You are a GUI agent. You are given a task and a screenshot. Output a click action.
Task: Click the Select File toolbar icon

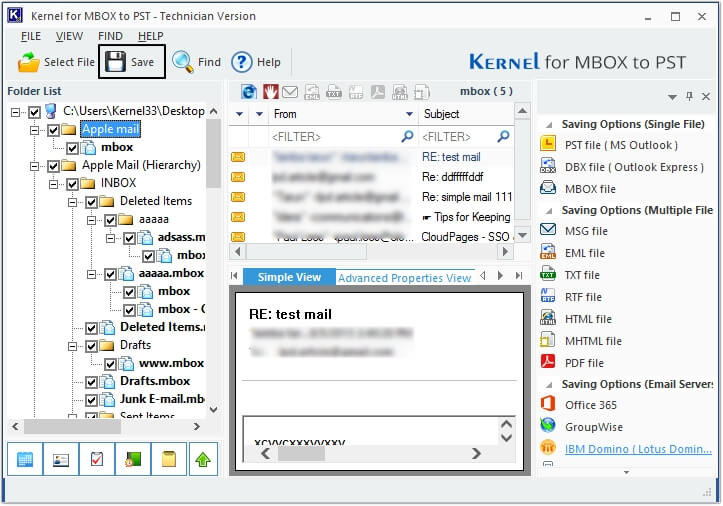pyautogui.click(x=29, y=62)
